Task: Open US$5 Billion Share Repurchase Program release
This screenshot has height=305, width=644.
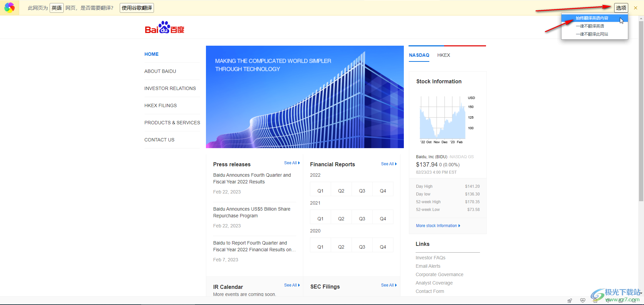Action: click(x=252, y=212)
